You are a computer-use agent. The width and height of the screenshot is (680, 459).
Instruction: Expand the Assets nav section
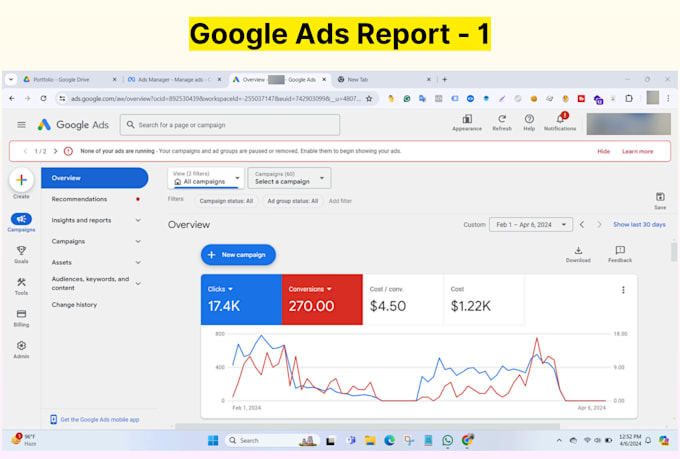138,262
